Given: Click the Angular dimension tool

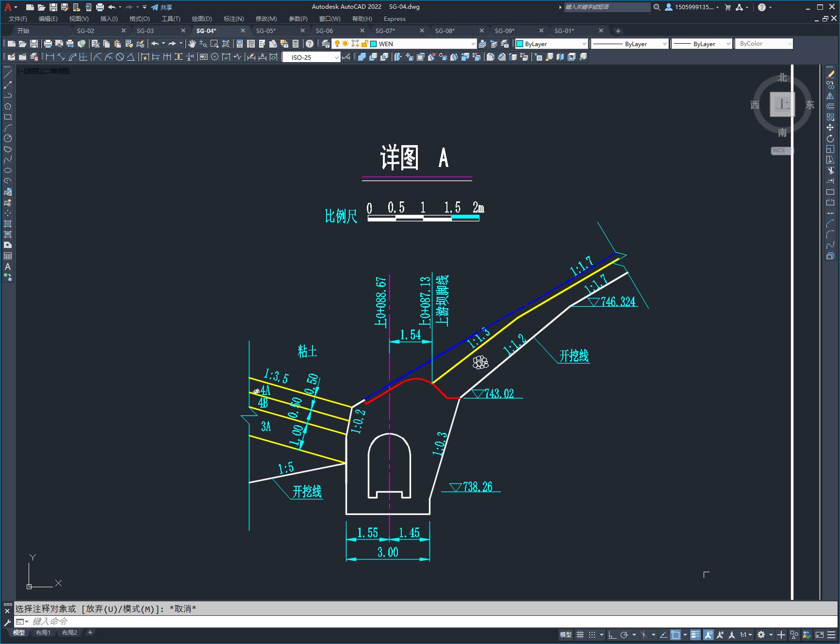Looking at the screenshot, I should pyautogui.click(x=131, y=57).
